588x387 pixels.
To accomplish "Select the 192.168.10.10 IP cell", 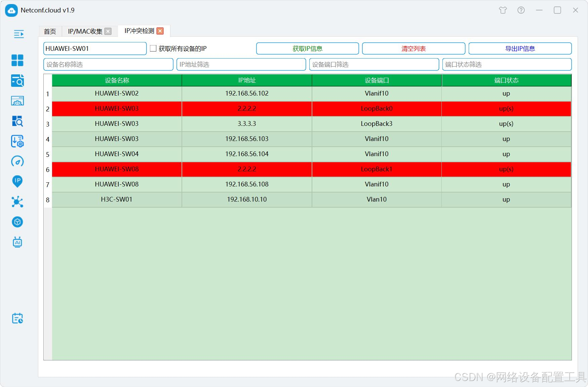I will pyautogui.click(x=247, y=200).
